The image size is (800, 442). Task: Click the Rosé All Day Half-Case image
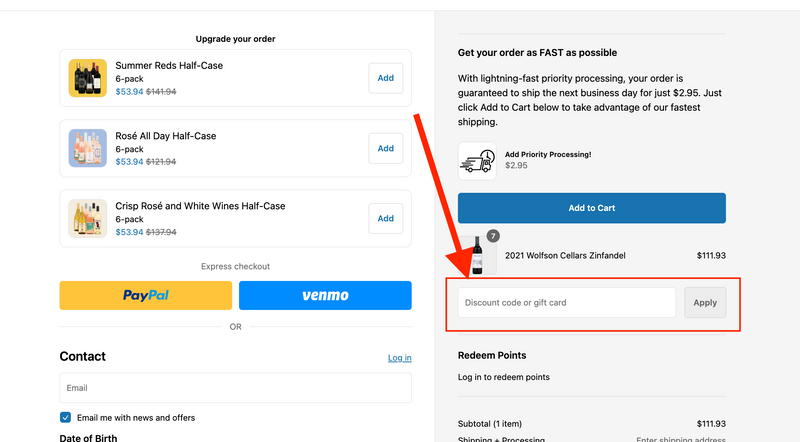(x=87, y=148)
